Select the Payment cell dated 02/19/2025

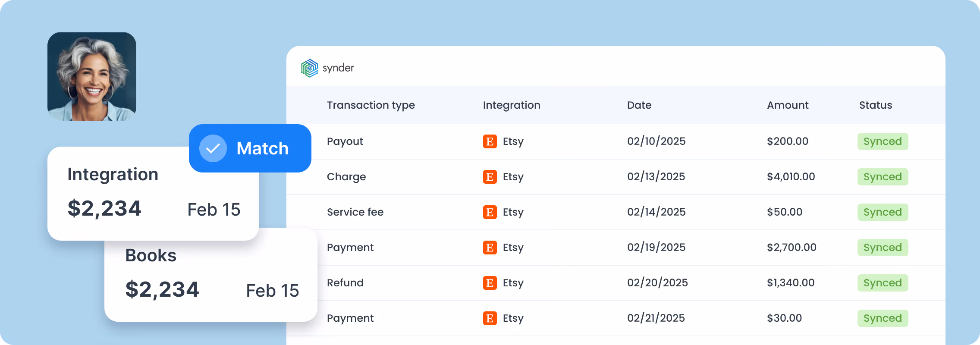tap(350, 248)
